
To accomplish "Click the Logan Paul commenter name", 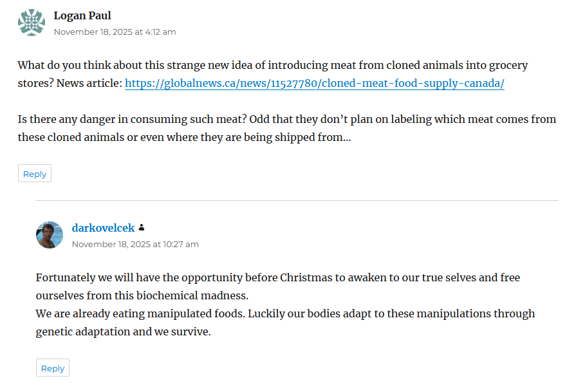I will click(x=82, y=15).
